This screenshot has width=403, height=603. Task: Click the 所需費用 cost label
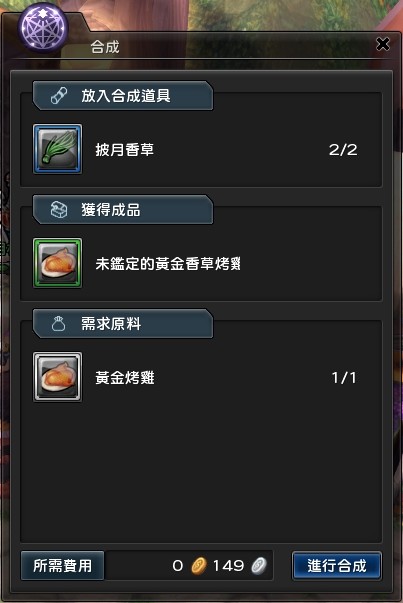coord(62,566)
